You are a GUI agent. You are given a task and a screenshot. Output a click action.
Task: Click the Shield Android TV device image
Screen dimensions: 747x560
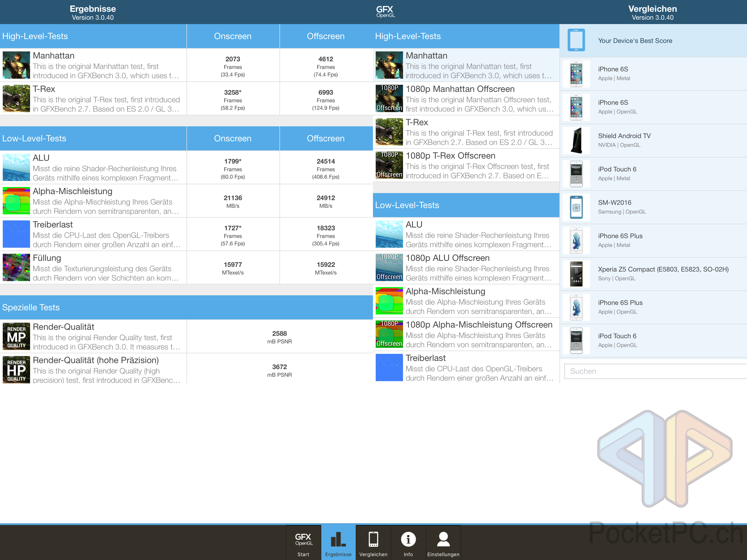pyautogui.click(x=576, y=141)
